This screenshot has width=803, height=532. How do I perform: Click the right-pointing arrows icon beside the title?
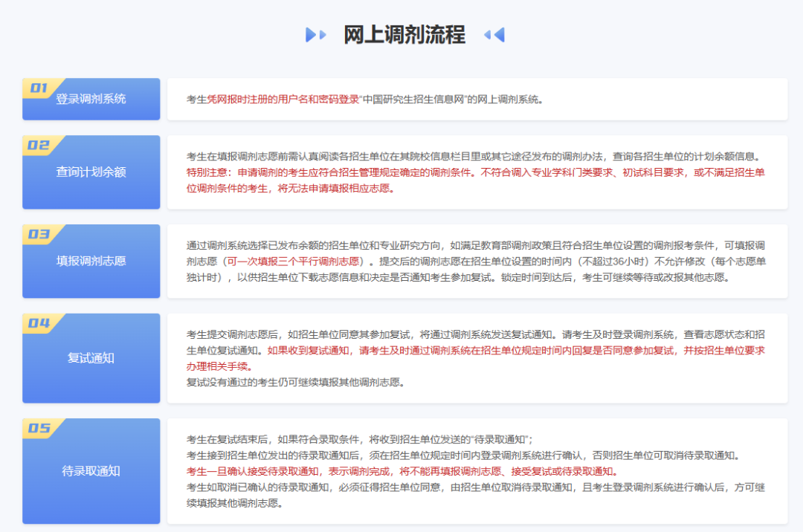[315, 34]
